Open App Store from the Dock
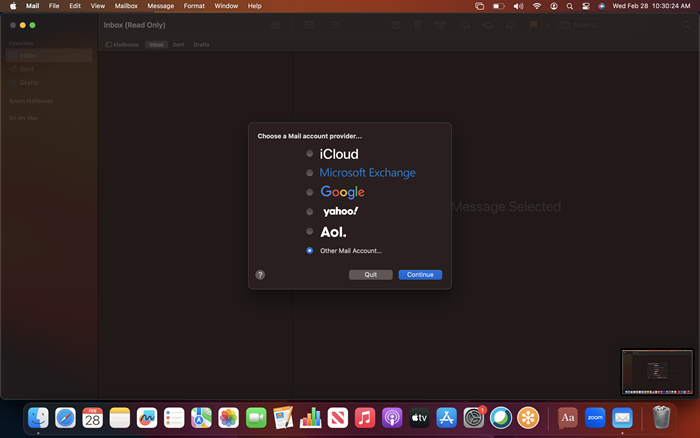This screenshot has height=438, width=700. pyautogui.click(x=446, y=418)
